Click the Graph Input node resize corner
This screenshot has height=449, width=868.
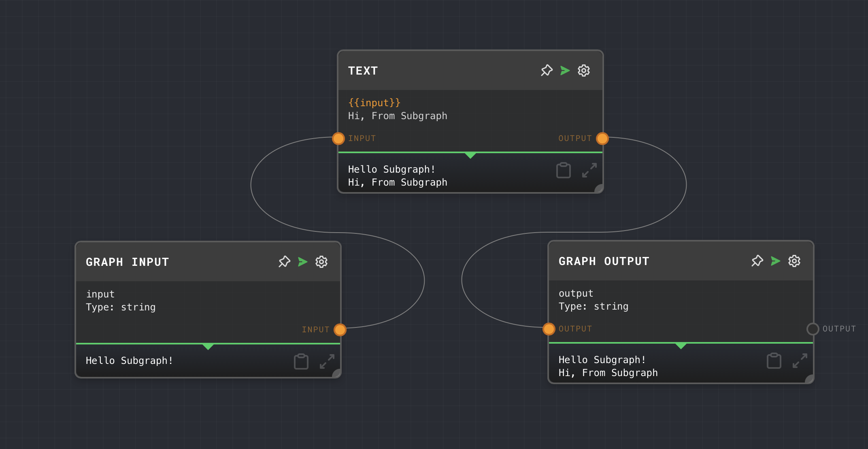tap(337, 374)
